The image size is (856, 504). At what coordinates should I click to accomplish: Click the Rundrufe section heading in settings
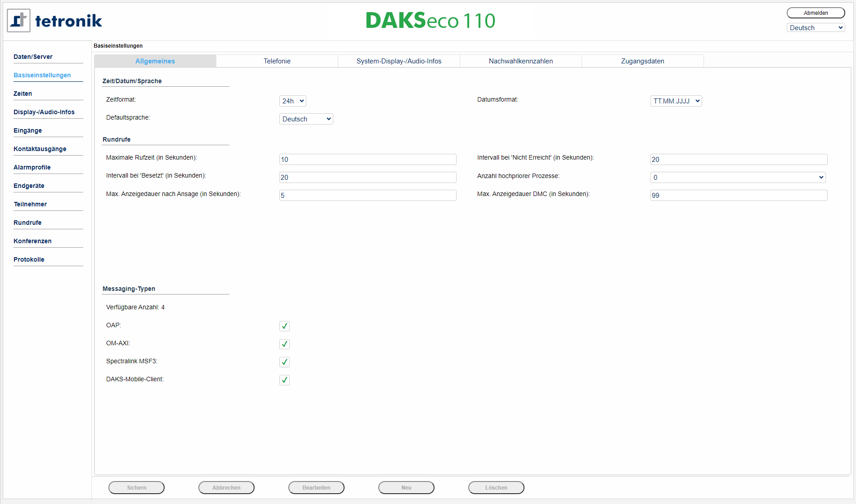[117, 139]
